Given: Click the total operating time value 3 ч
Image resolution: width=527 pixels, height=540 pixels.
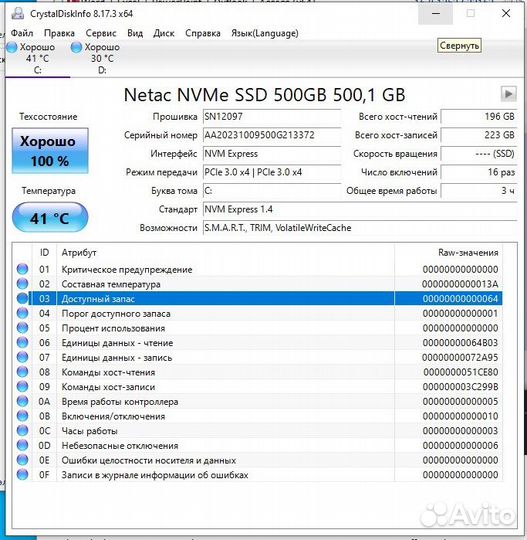Looking at the screenshot, I should click(x=479, y=191).
